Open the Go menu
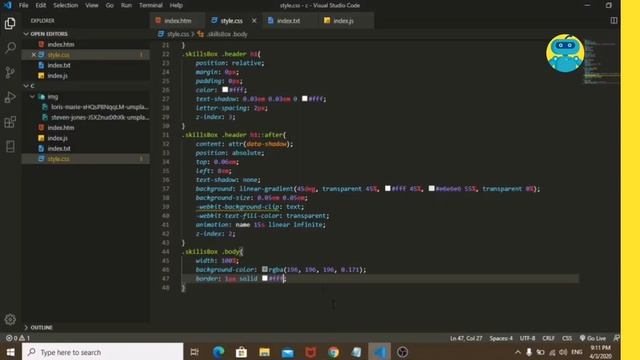 click(x=109, y=5)
